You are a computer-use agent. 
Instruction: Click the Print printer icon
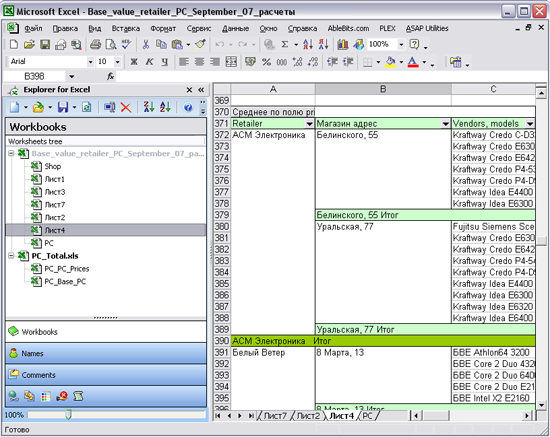pyautogui.click(x=95, y=45)
